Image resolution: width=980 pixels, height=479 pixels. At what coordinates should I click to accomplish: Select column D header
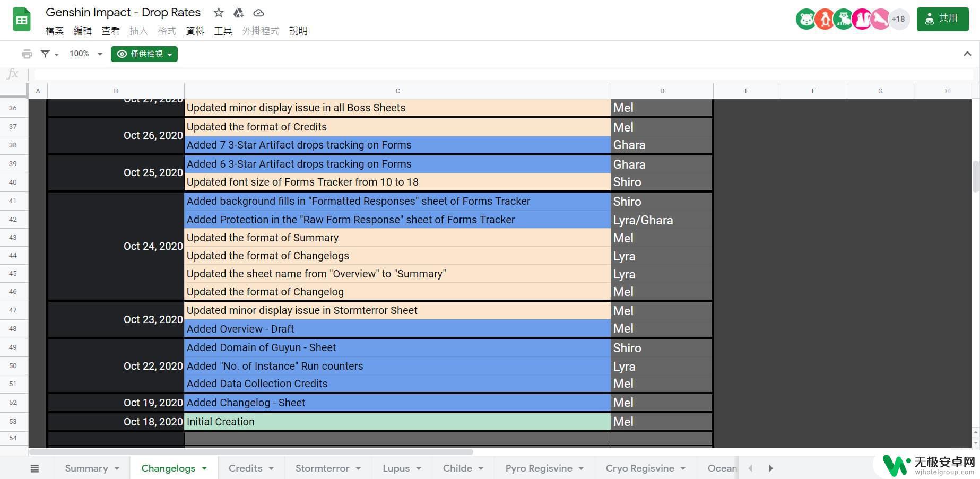pos(662,91)
